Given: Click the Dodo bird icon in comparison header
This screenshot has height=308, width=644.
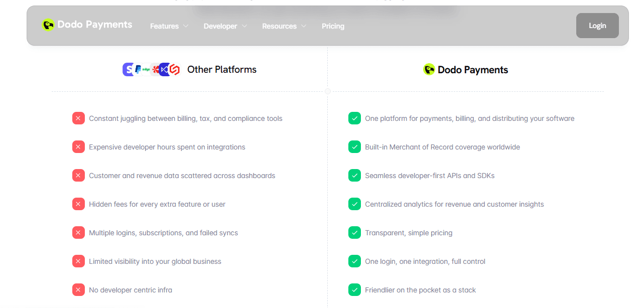Looking at the screenshot, I should click(429, 70).
